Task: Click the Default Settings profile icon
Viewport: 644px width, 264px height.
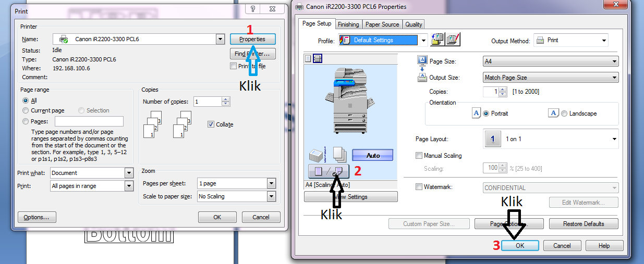Action: click(345, 40)
